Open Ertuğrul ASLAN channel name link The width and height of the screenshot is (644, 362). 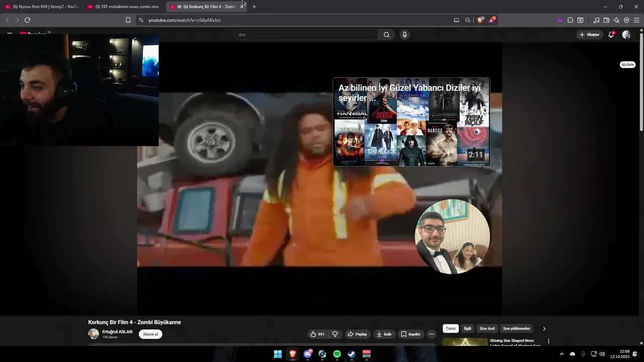[117, 332]
